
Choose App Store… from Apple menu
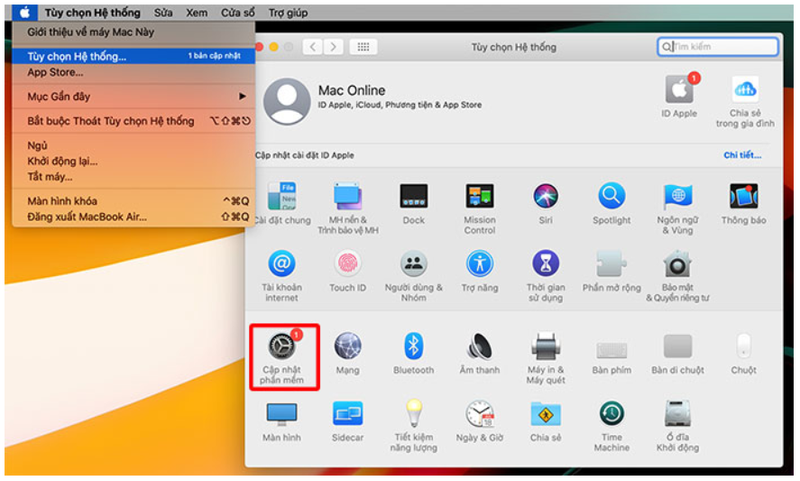pos(134,72)
